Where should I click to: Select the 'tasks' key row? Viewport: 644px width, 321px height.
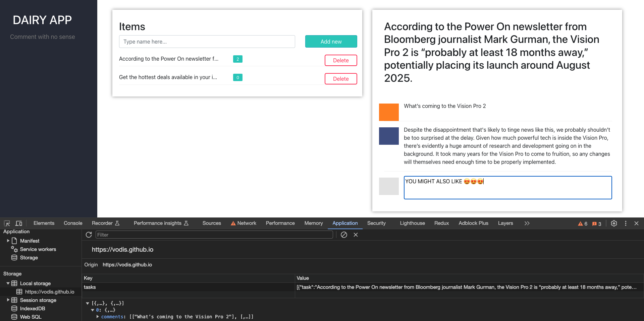(189, 287)
